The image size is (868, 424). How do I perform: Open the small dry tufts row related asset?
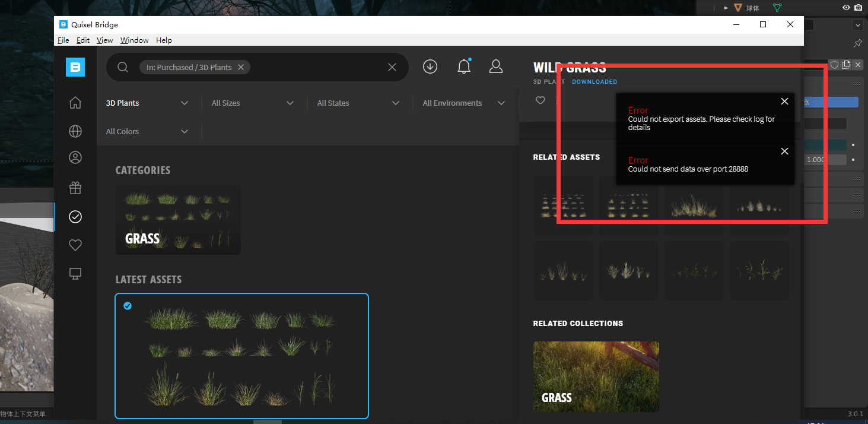(759, 205)
